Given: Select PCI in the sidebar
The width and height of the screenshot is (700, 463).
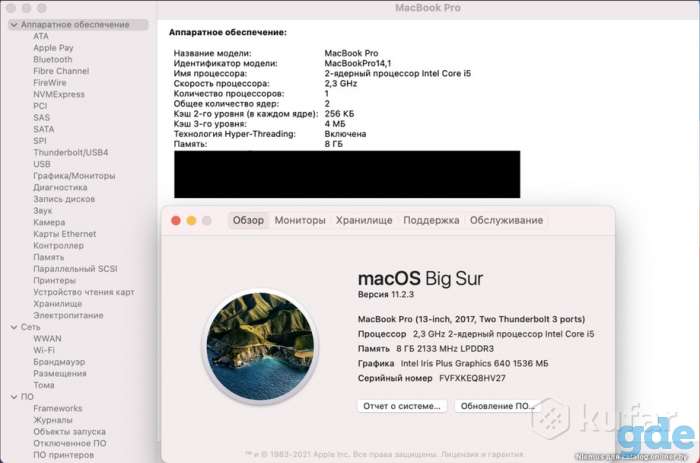Looking at the screenshot, I should pyautogui.click(x=40, y=106).
